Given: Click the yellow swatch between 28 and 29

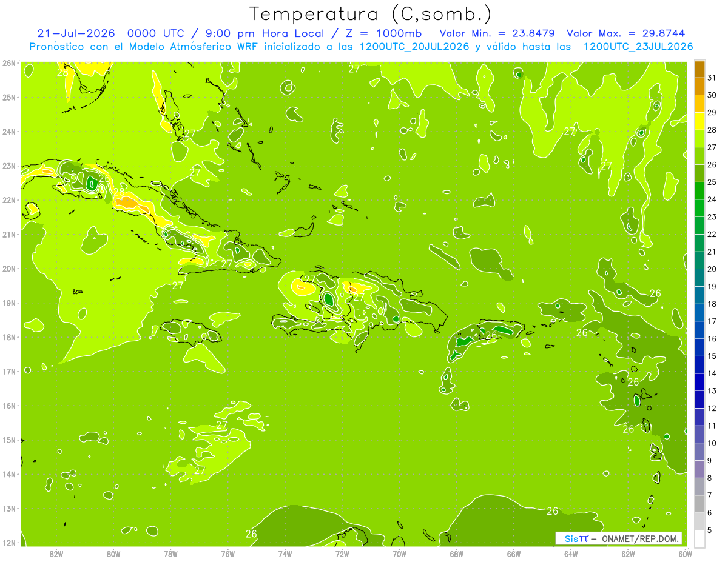Looking at the screenshot, I should tap(699, 122).
